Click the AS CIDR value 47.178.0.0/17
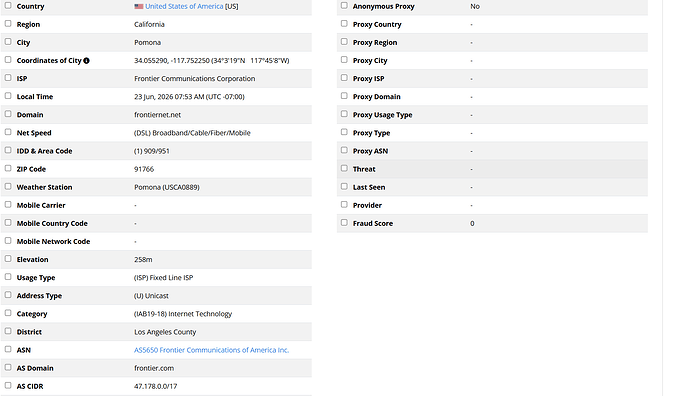Viewport: 690px width, 396px height. (155, 386)
